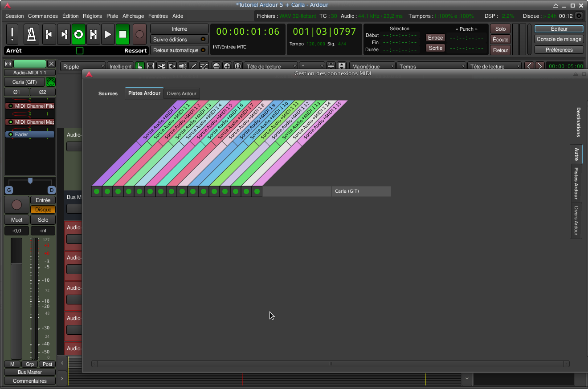Toggle the Fader processor LED

point(10,134)
